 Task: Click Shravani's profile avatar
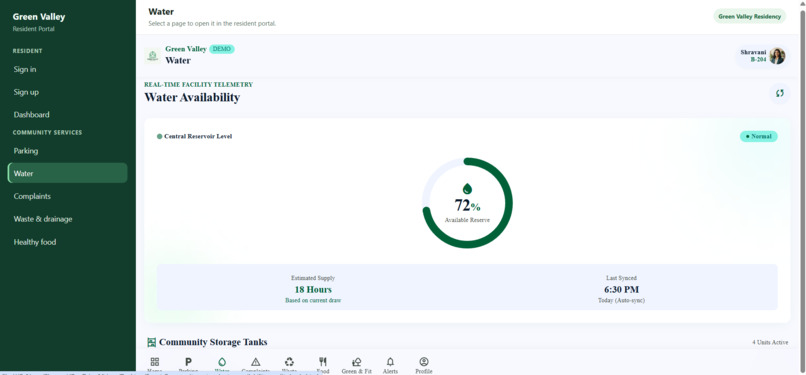(777, 56)
